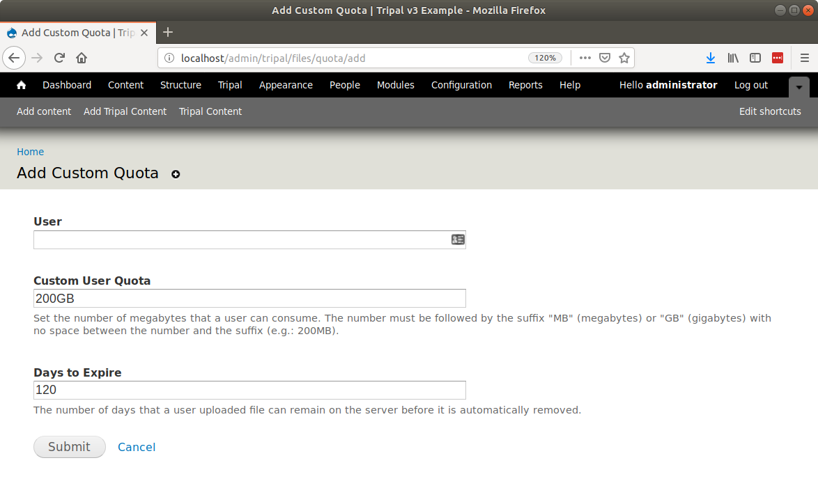Open the Firefox downloads arrow
The image size is (818, 504).
coord(710,58)
